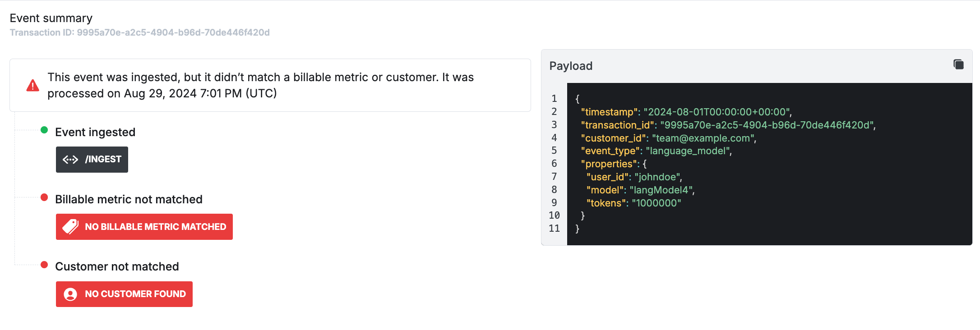This screenshot has height=330, width=980.
Task: Click the green dot beside Event ingested
Action: 44,130
